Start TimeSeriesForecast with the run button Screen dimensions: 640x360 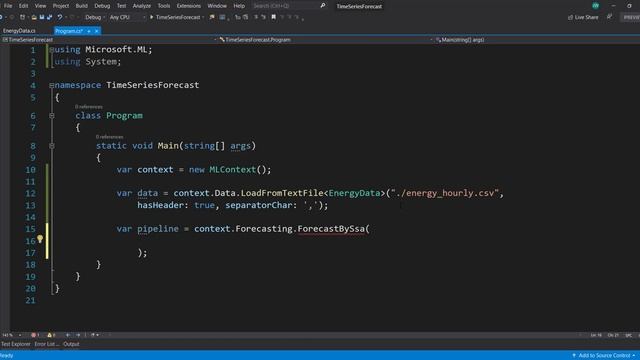click(x=175, y=17)
